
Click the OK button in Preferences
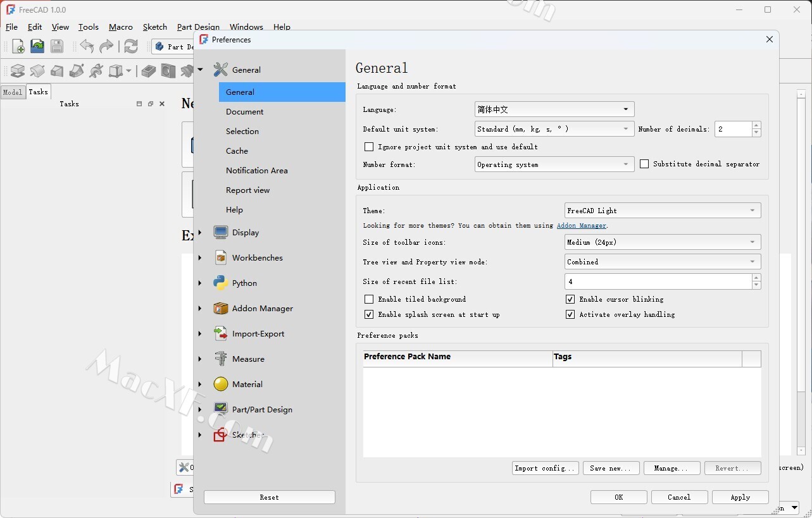(x=619, y=497)
